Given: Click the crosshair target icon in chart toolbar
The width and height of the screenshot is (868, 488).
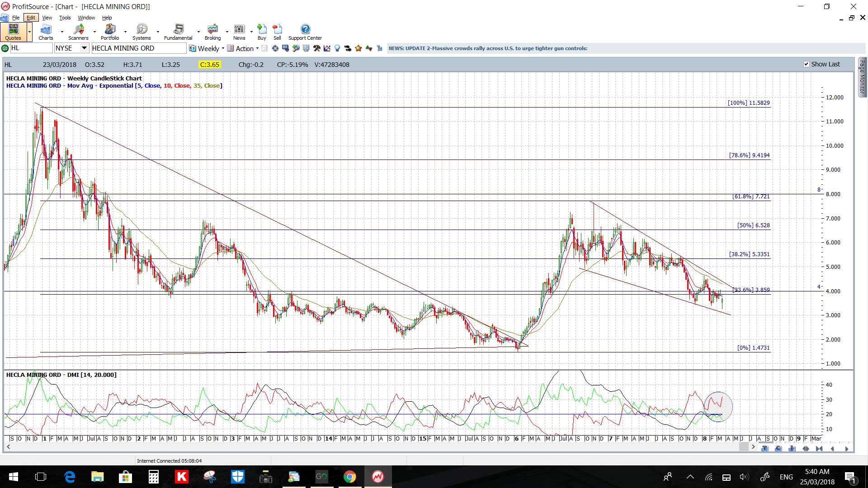Looking at the screenshot, I should click(x=275, y=48).
